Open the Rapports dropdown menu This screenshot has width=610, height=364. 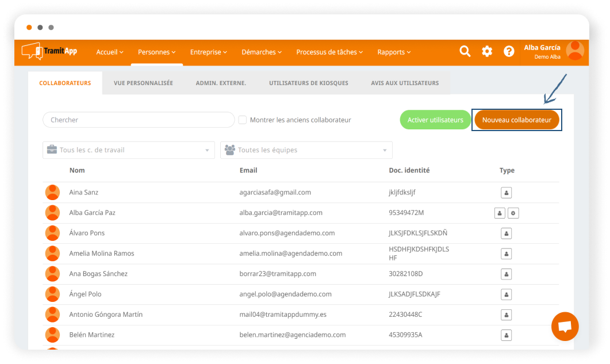(394, 52)
